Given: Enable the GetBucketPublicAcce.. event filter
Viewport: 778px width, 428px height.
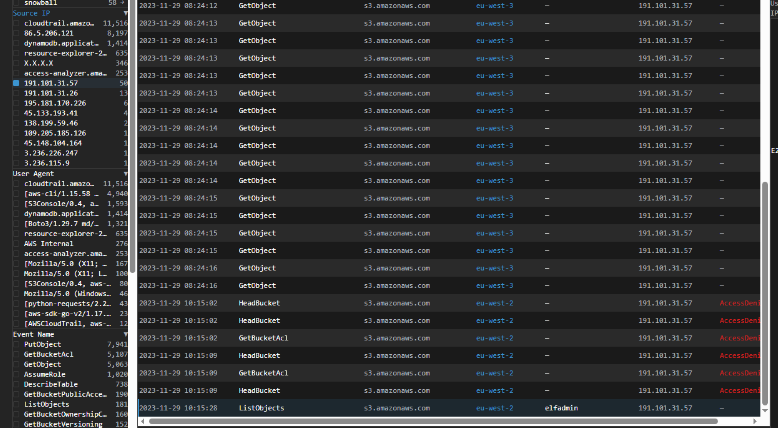Looking at the screenshot, I should [16, 394].
